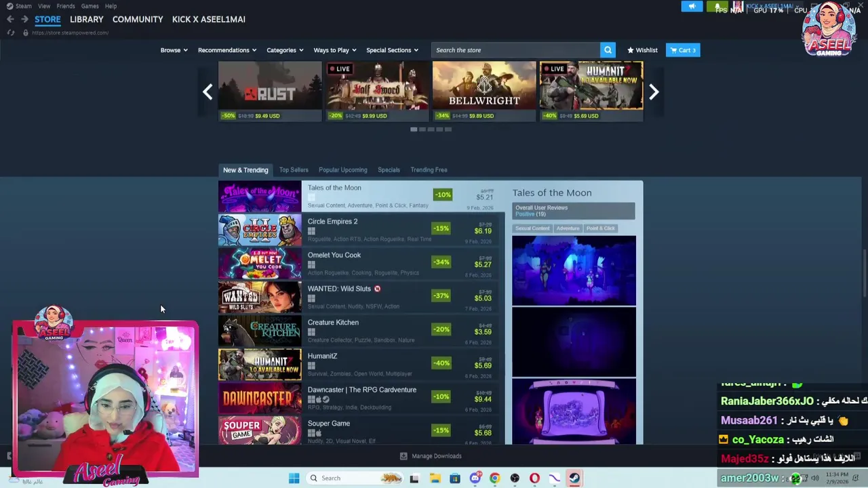Click into the store search field
Image resolution: width=868 pixels, height=488 pixels.
pos(515,50)
